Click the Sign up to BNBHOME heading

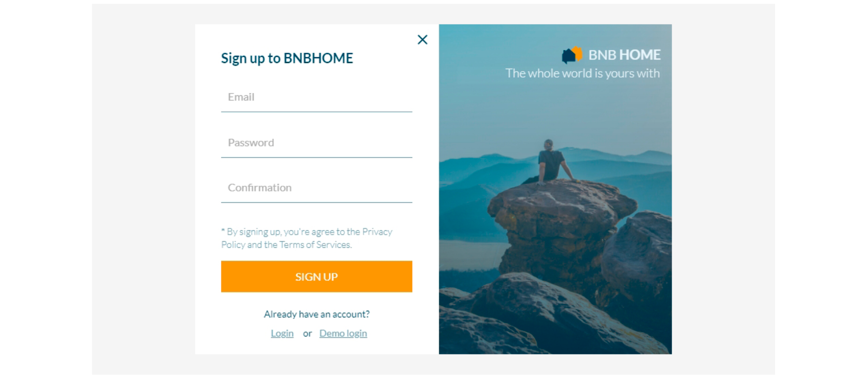(287, 58)
